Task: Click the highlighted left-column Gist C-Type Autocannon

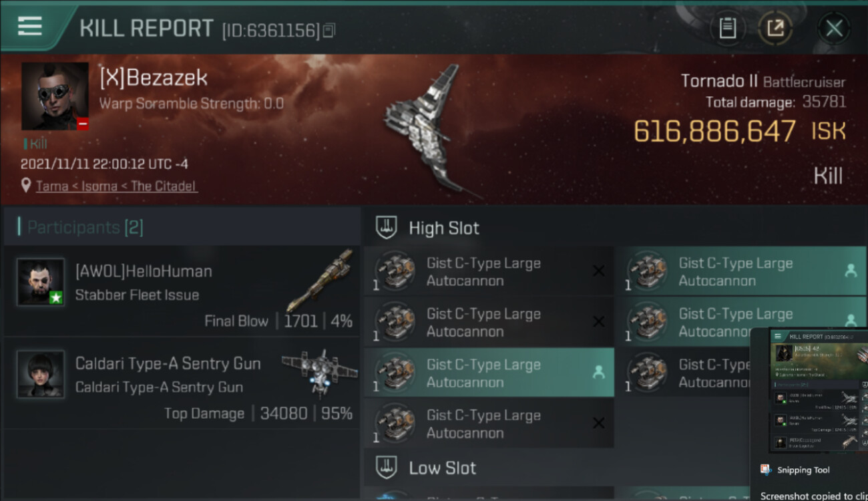Action: click(488, 373)
